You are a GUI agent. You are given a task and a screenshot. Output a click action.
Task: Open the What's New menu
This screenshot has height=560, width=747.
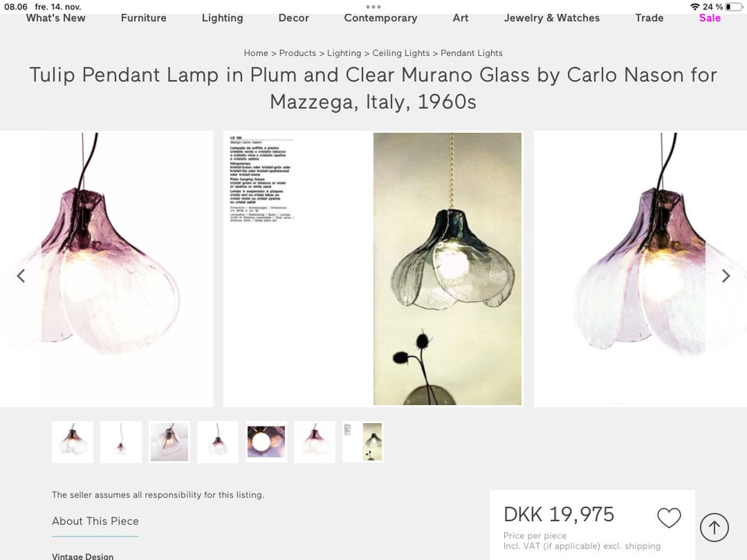tap(56, 18)
